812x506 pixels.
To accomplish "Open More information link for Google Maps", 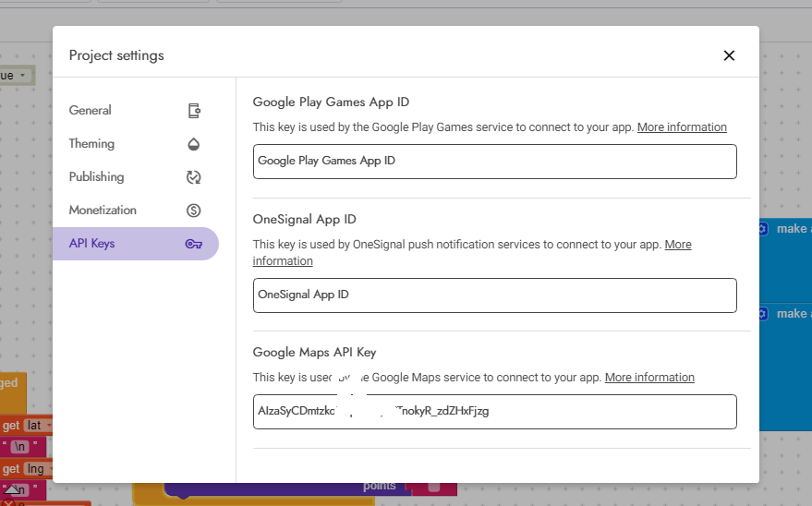I will tap(649, 378).
